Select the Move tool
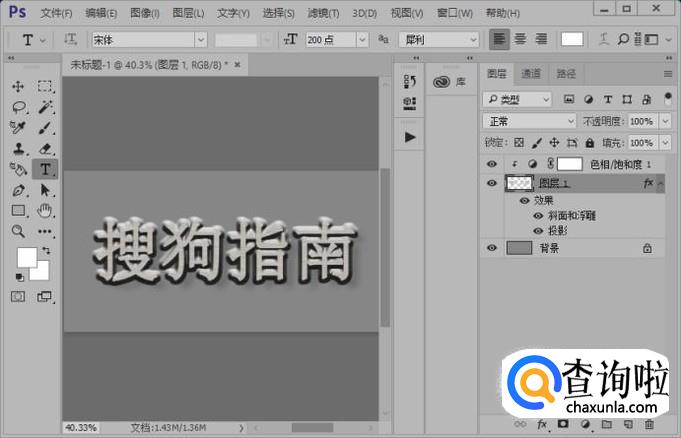The width and height of the screenshot is (681, 438). pos(18,87)
